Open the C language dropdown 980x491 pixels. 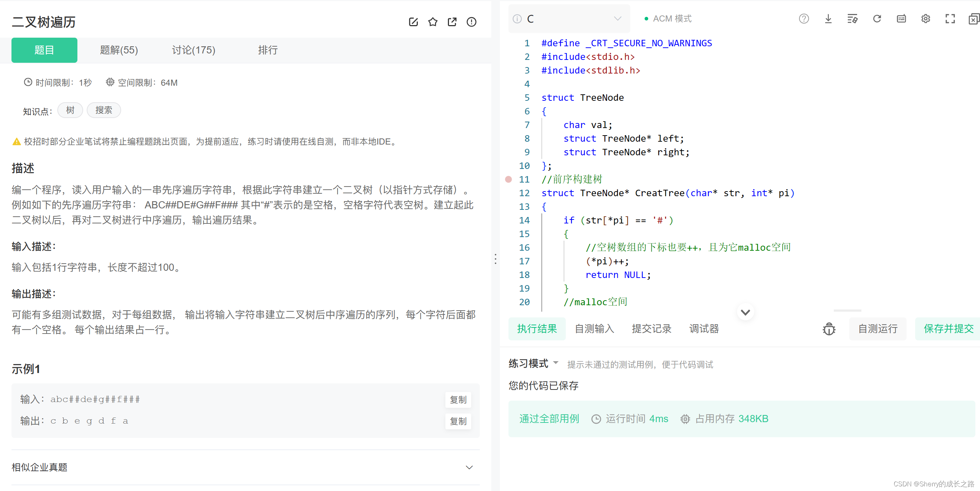tap(569, 19)
